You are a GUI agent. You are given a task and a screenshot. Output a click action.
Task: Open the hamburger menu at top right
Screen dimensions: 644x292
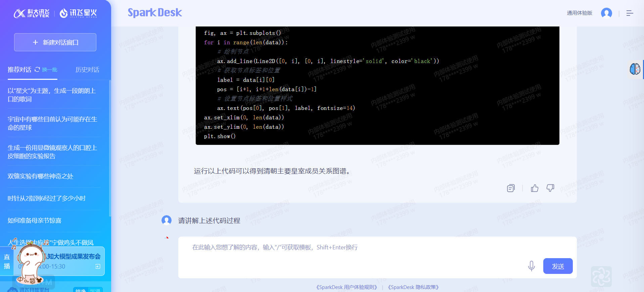point(630,13)
